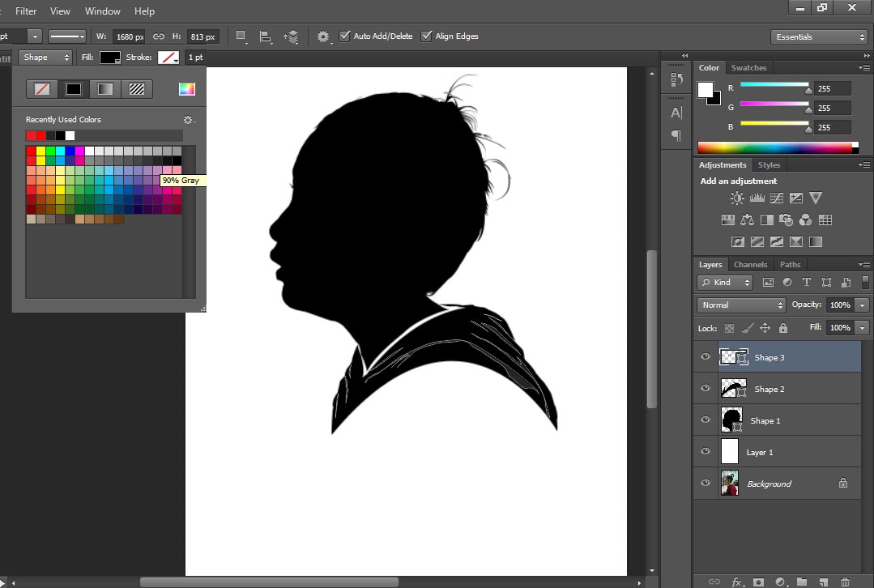Hide the Background layer visibility eye
The height and width of the screenshot is (588, 874).
pos(706,483)
